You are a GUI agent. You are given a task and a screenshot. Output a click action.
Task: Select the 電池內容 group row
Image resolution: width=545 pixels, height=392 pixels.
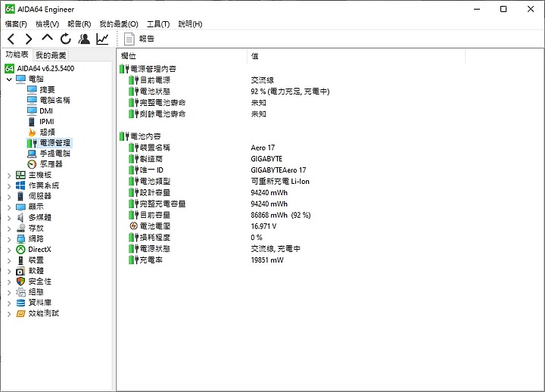(141, 136)
